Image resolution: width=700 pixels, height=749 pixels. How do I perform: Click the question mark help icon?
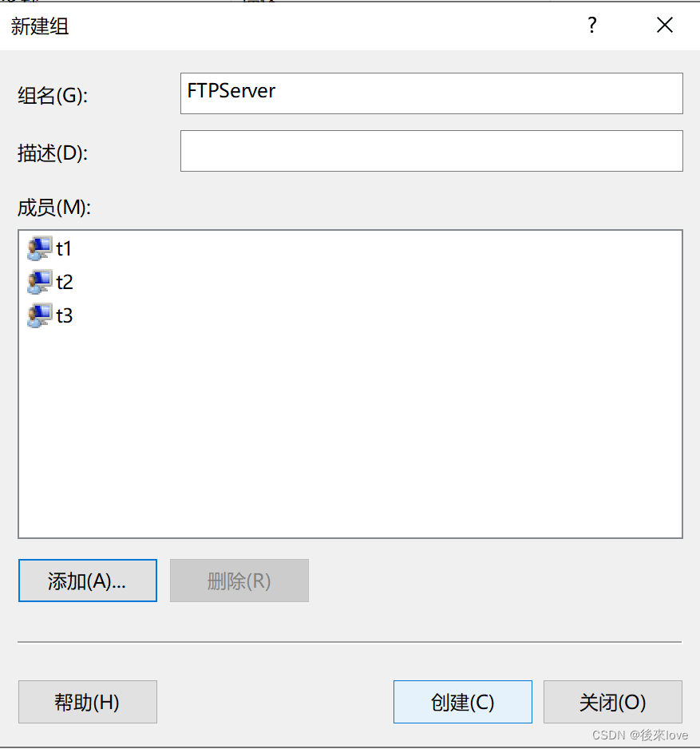pos(591,25)
